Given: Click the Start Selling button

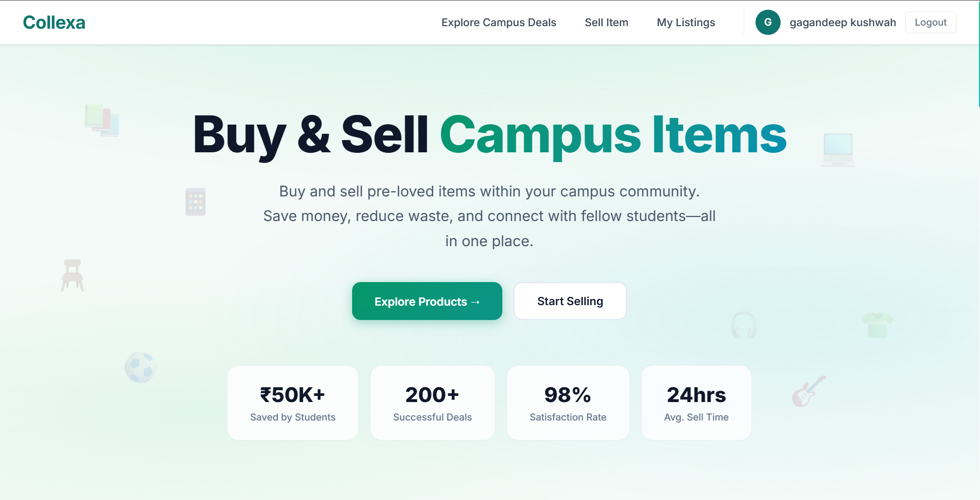Looking at the screenshot, I should 570,301.
